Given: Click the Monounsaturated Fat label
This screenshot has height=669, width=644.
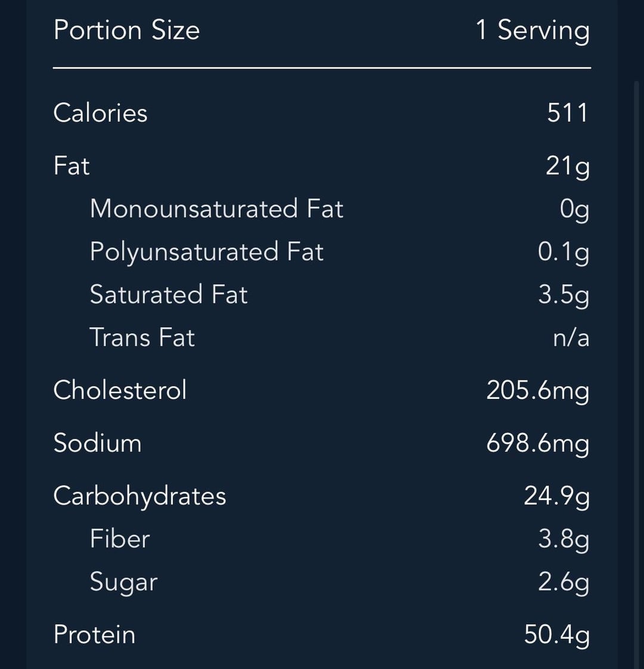Looking at the screenshot, I should click(216, 209).
